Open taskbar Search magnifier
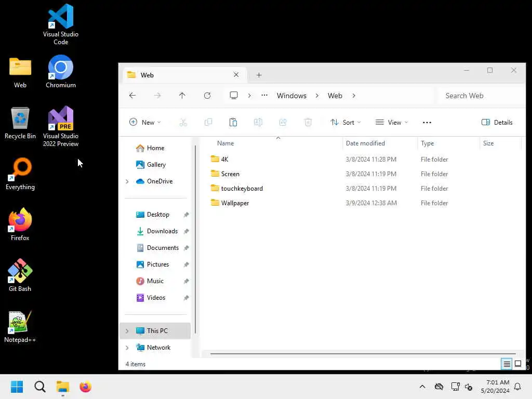 (39, 387)
